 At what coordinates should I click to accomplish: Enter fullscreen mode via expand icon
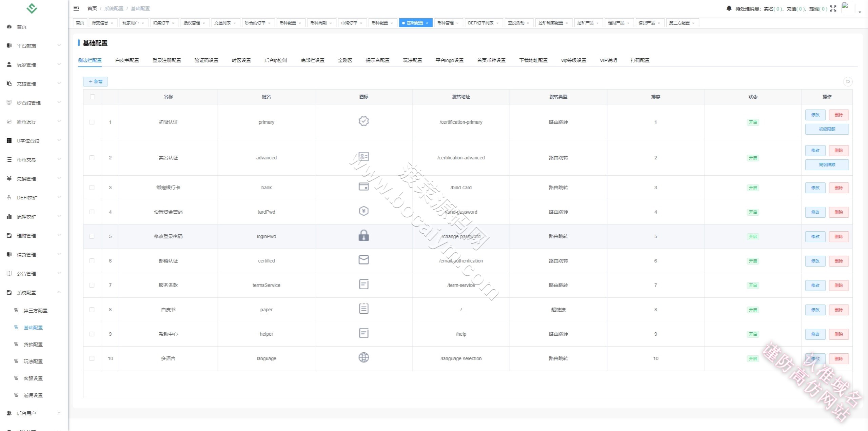pyautogui.click(x=833, y=9)
